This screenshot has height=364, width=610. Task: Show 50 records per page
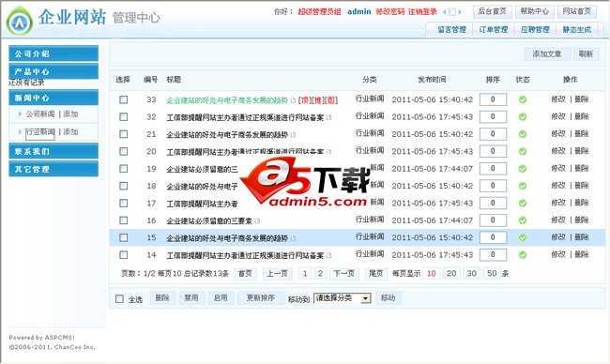click(492, 273)
